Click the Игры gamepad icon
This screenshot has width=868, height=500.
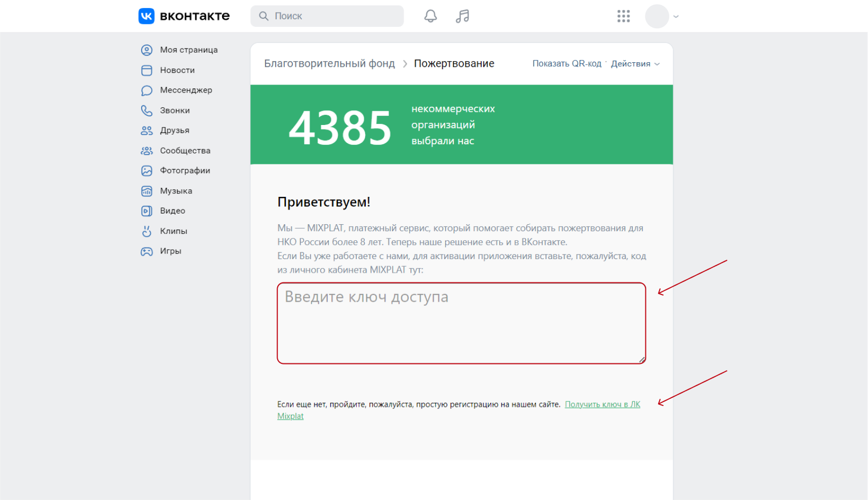(147, 252)
